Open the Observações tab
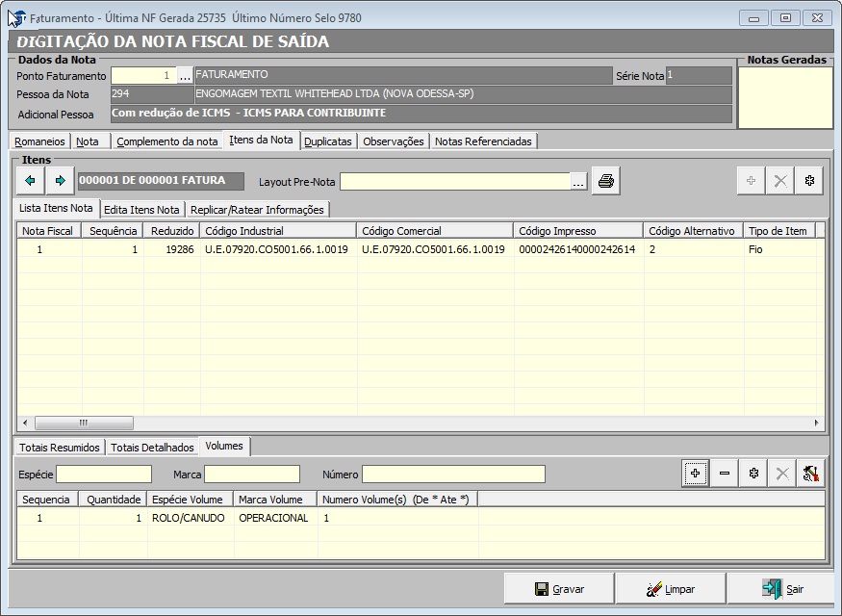 pyautogui.click(x=393, y=141)
